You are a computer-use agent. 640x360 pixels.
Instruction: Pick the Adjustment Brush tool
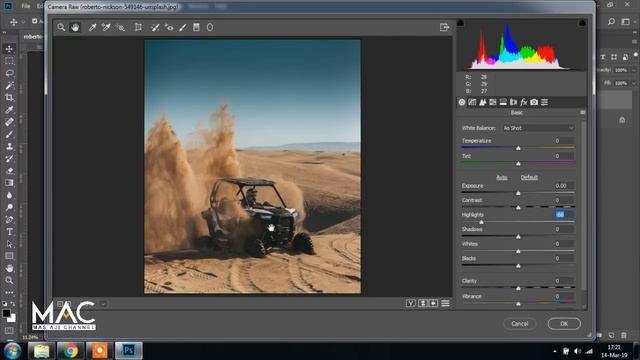183,27
